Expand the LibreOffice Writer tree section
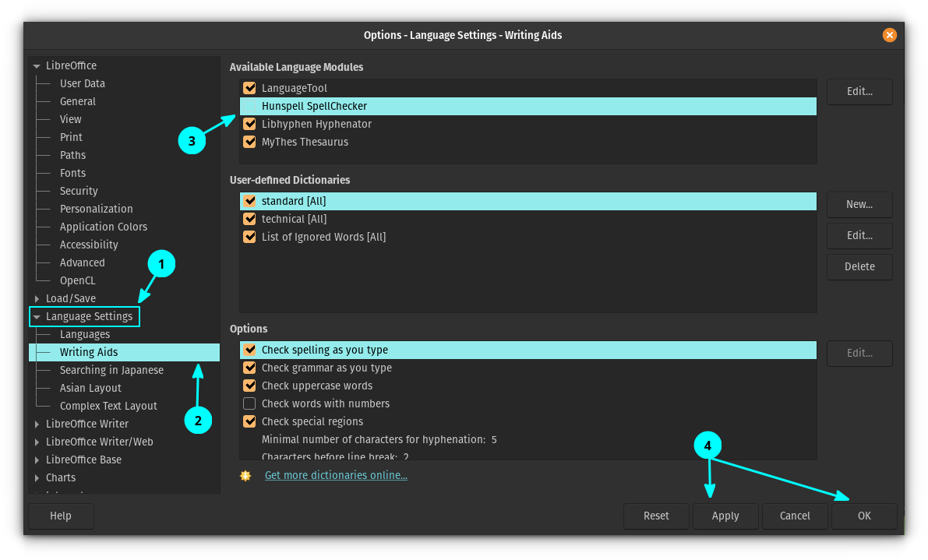The height and width of the screenshot is (560, 928). [x=37, y=424]
